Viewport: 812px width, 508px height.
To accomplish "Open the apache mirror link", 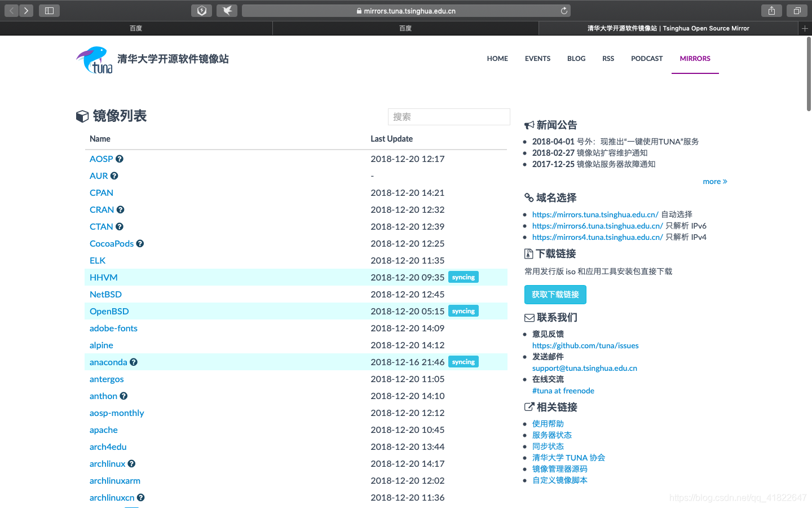I will [104, 430].
